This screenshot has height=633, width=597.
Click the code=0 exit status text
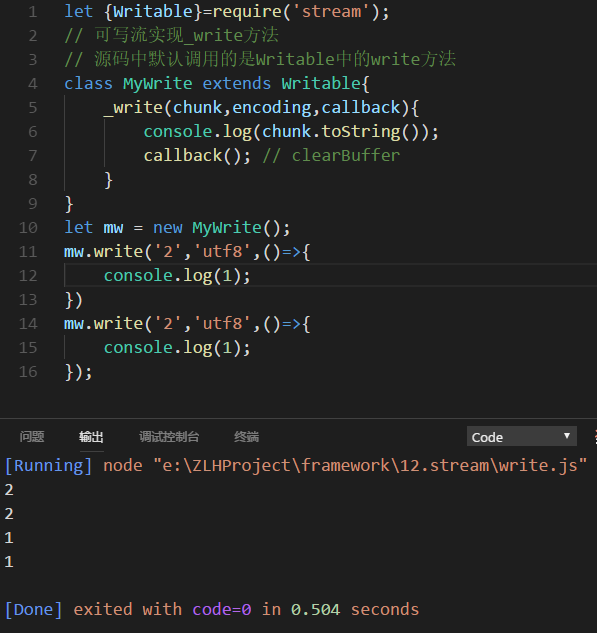click(x=222, y=610)
